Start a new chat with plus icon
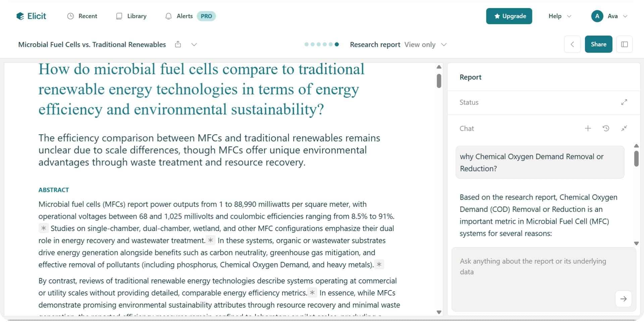644x322 pixels. [588, 128]
